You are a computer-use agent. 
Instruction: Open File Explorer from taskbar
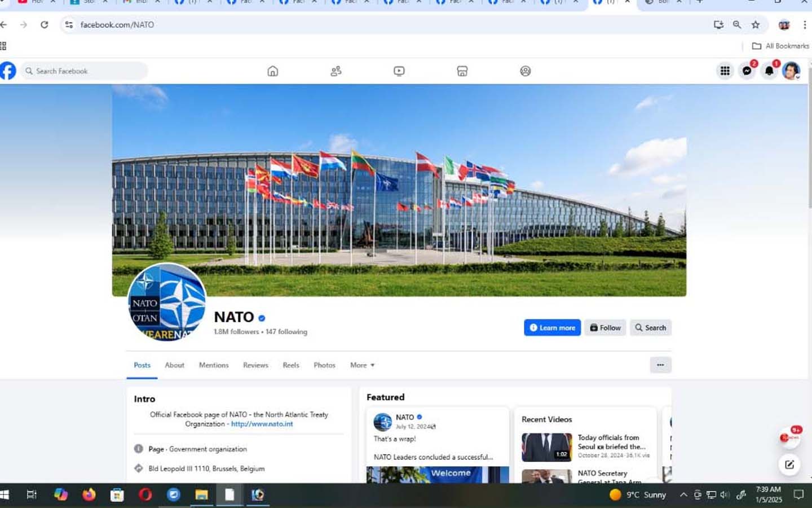click(x=201, y=495)
